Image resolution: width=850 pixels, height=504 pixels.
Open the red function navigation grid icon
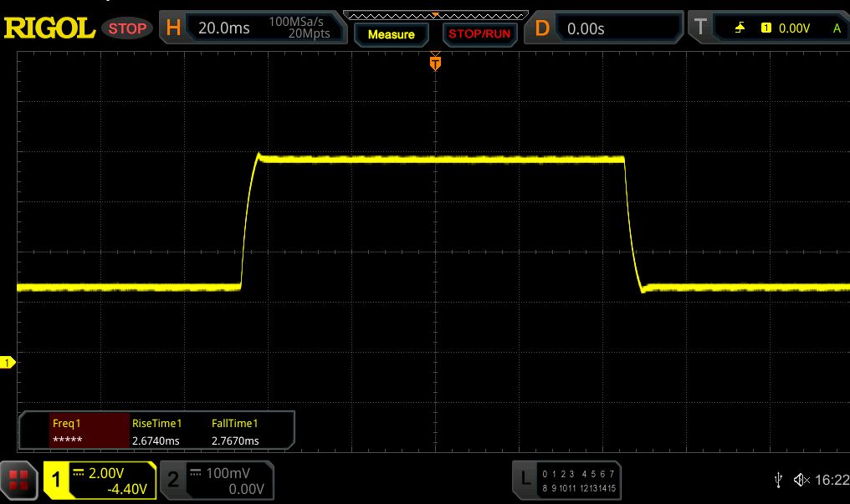coord(18,481)
